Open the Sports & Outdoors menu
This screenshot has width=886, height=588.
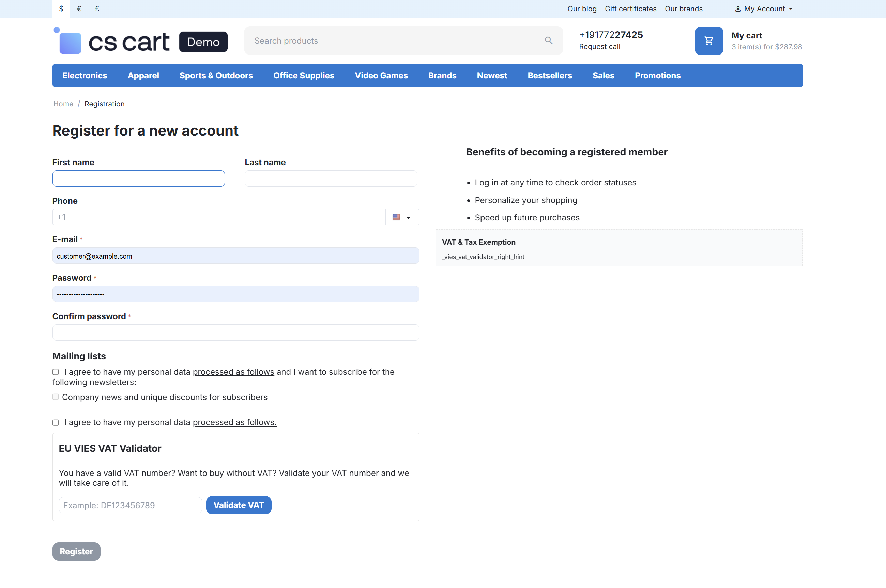216,75
